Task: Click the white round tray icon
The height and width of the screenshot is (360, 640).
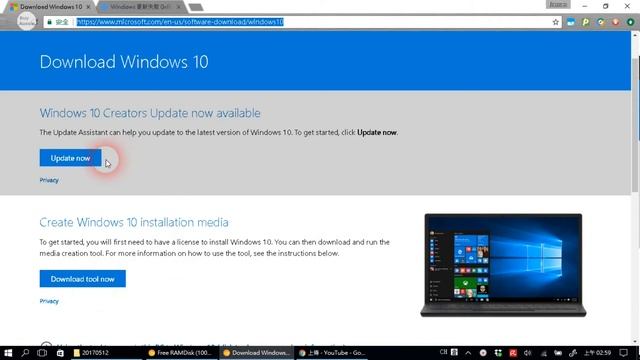Action: pos(483,353)
